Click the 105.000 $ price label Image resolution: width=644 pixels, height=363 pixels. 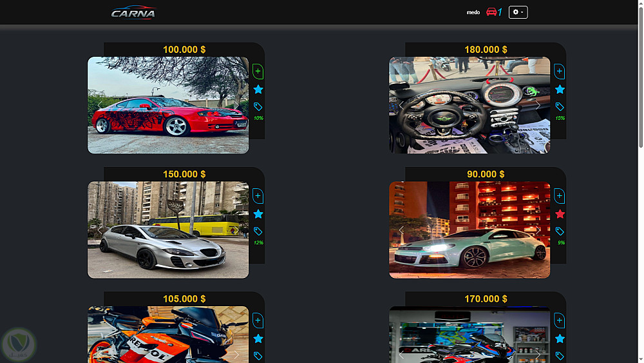coord(184,299)
